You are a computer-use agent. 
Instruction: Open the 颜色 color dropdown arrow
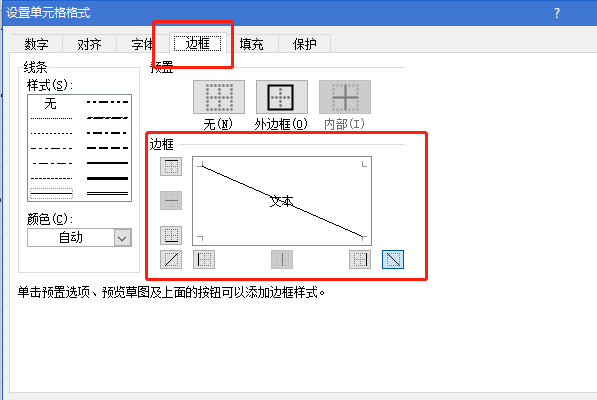pyautogui.click(x=122, y=238)
